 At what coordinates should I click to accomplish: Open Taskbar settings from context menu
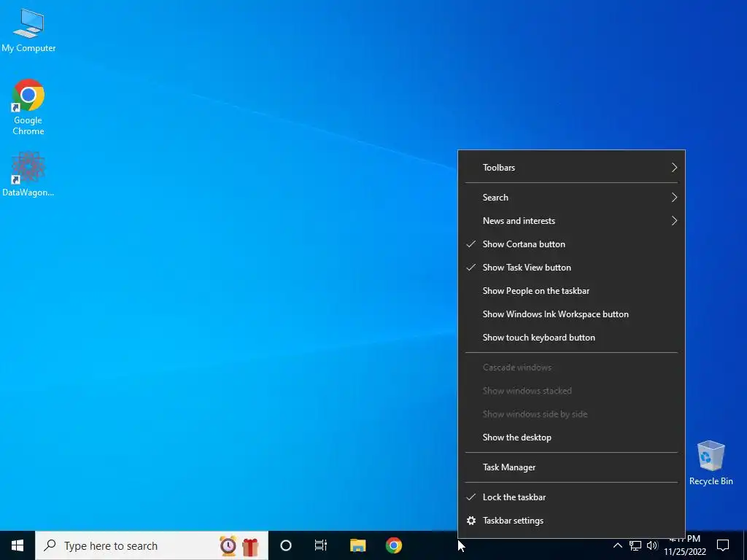point(571,521)
